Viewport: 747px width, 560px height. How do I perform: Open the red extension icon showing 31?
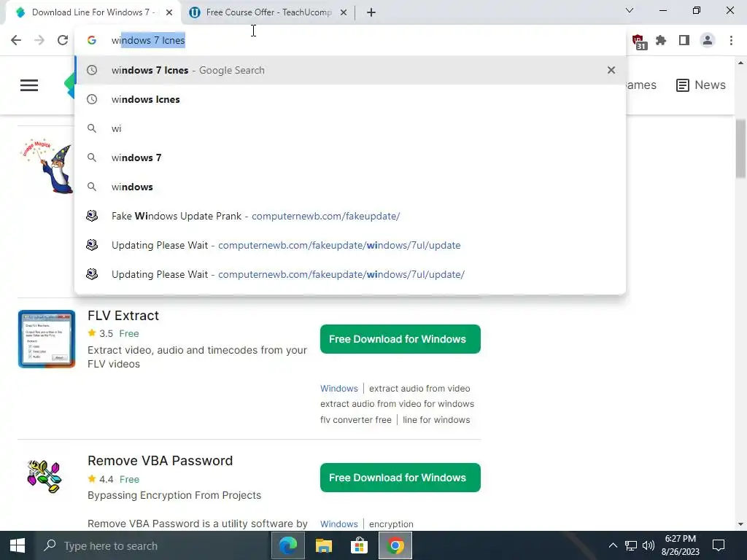(x=639, y=42)
